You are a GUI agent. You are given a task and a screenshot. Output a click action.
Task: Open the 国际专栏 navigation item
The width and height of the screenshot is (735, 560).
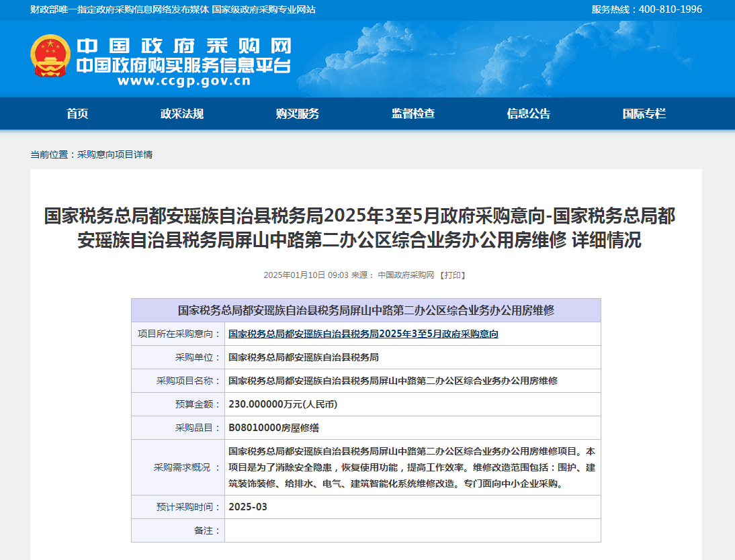[644, 113]
